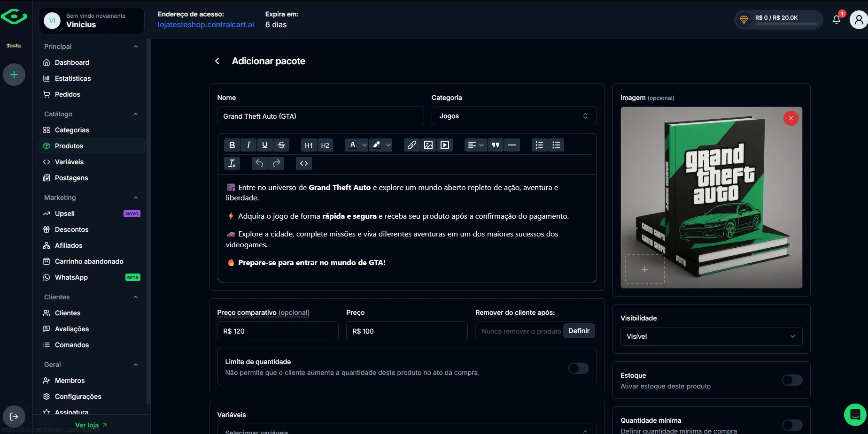Viewport: 868px width, 434px height.
Task: Open Visibilidade dropdown set to Visível
Action: click(711, 336)
